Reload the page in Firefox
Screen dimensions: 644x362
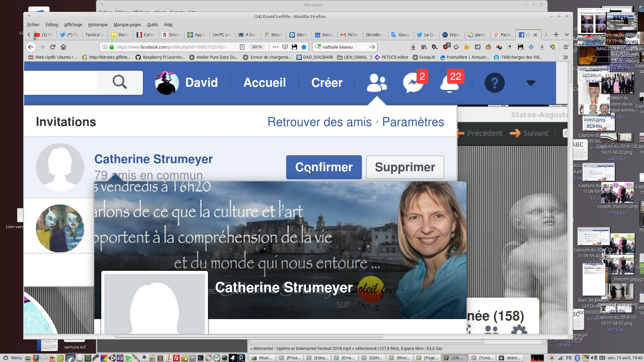pos(53,47)
